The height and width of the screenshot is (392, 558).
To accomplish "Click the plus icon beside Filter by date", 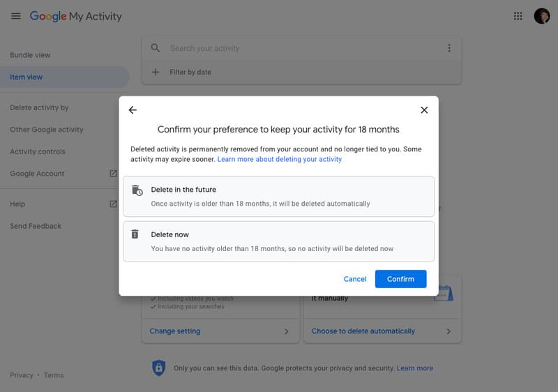I will [x=156, y=72].
